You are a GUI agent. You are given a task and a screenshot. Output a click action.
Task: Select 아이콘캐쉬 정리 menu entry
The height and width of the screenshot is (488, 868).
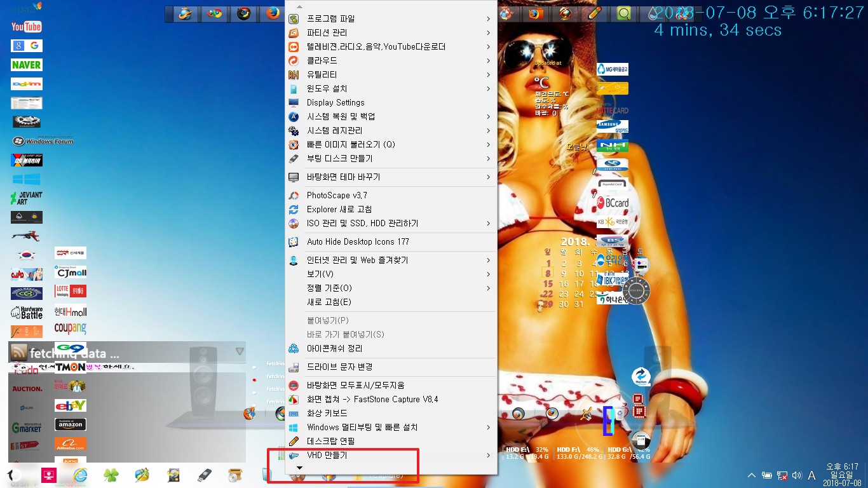point(391,348)
